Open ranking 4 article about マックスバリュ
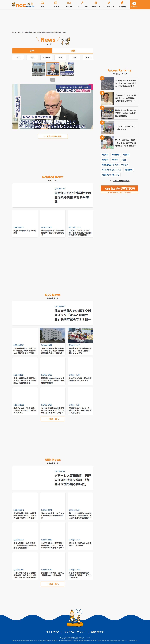This screenshot has height=644, width=150. pos(119,128)
